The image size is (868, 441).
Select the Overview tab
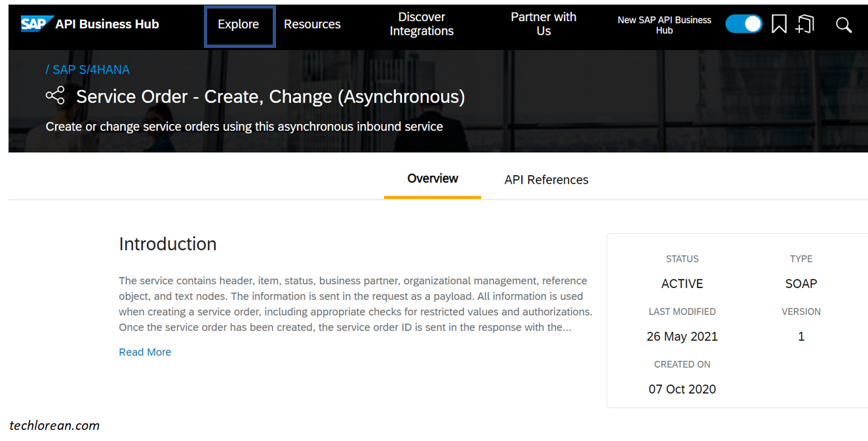(432, 178)
